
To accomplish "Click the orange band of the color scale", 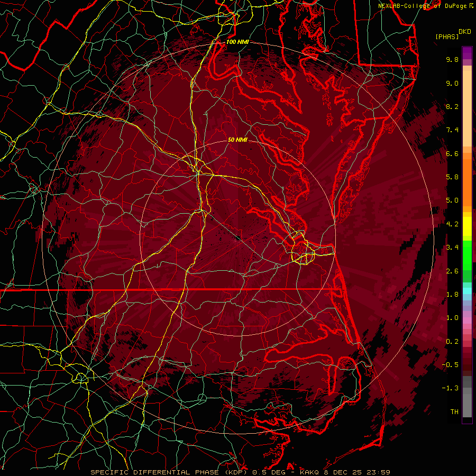I will [x=467, y=182].
